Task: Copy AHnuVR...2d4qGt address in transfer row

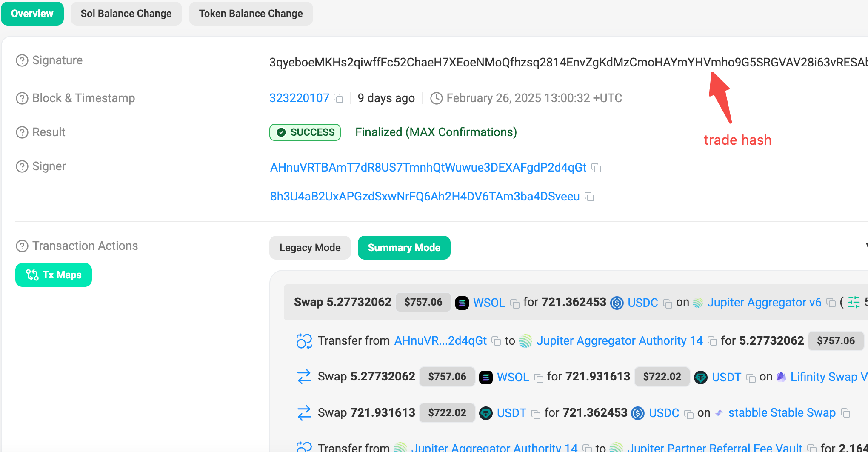Action: [x=496, y=341]
